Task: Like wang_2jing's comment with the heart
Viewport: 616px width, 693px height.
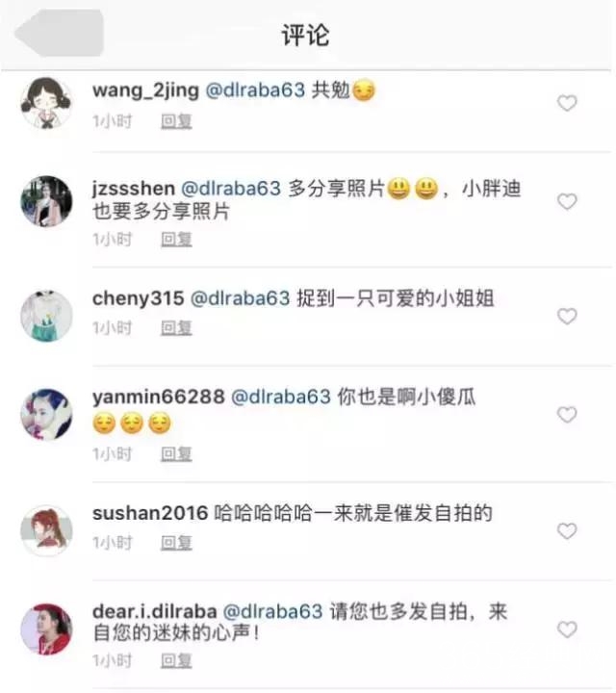Action: [x=567, y=103]
